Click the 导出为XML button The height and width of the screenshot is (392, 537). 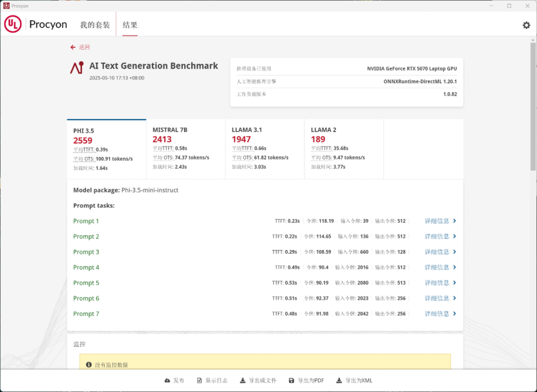(355, 380)
